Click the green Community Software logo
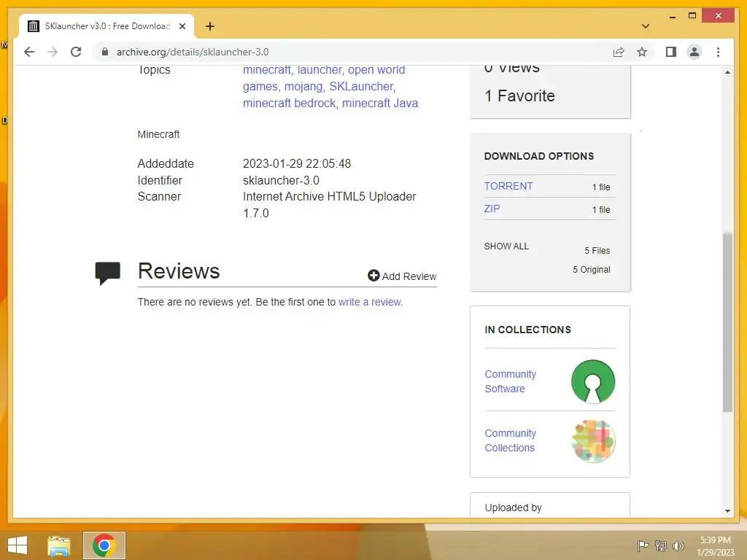The image size is (747, 560). [x=592, y=381]
